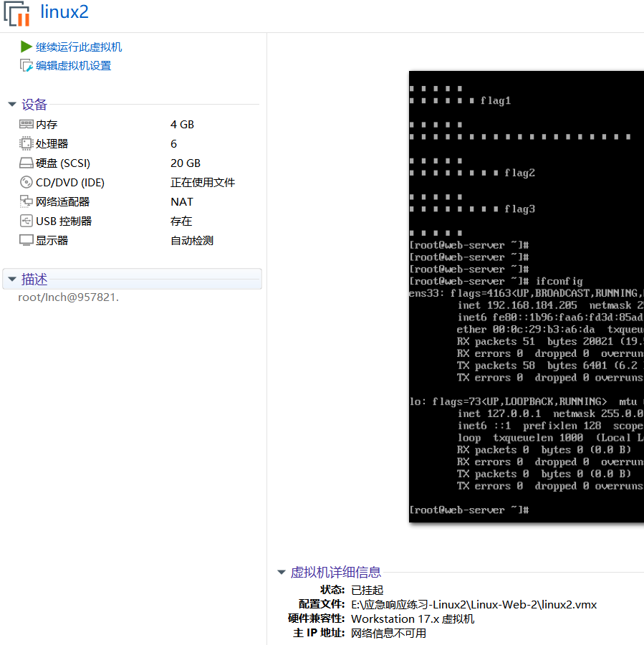Click the hard disk (SCSI) device icon
644x645 pixels.
click(27, 163)
